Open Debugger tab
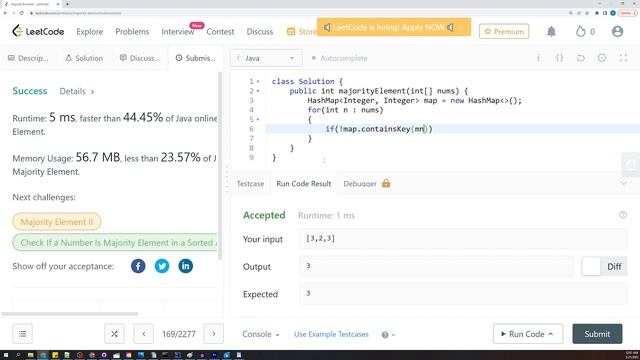 pyautogui.click(x=360, y=184)
